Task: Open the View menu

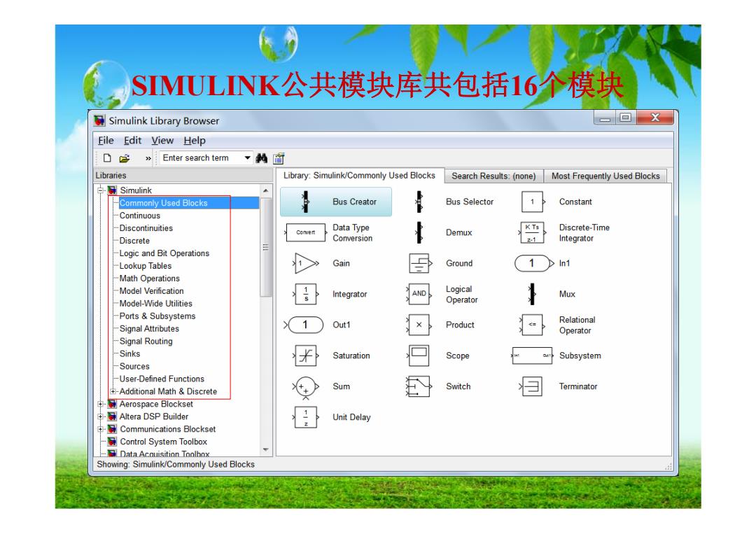Action: (162, 140)
